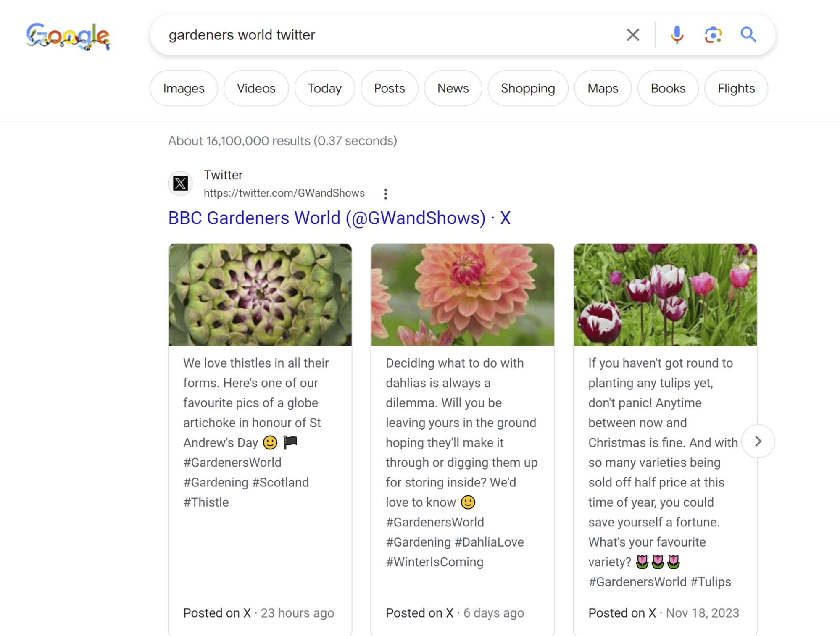Open the three-dot options for the Twitter result
Viewport: 840px width, 636px height.
[x=385, y=194]
